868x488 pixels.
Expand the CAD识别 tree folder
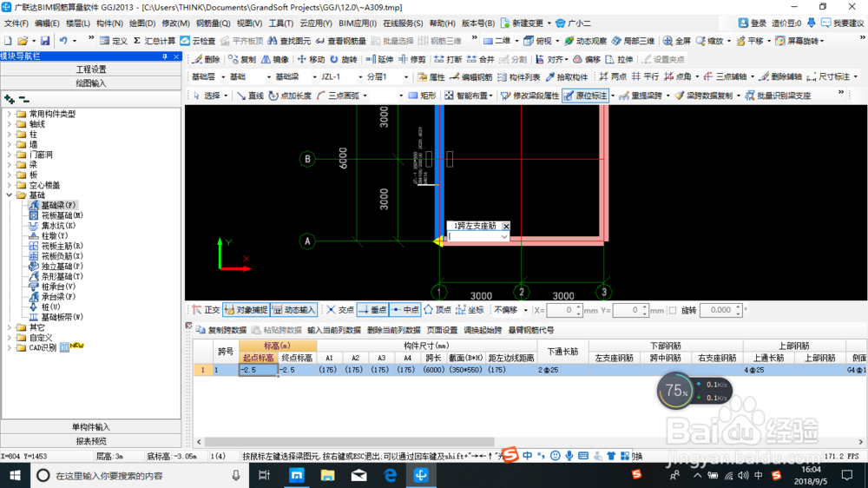pos(9,348)
